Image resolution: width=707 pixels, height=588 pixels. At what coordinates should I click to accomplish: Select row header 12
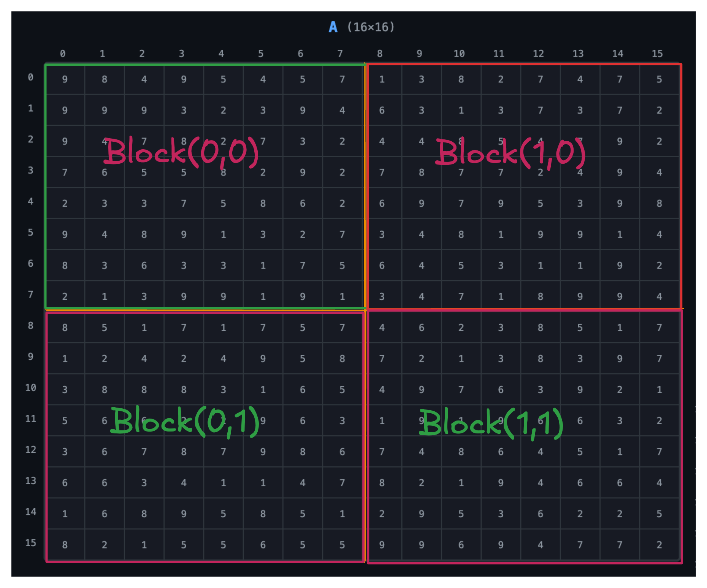(30, 450)
